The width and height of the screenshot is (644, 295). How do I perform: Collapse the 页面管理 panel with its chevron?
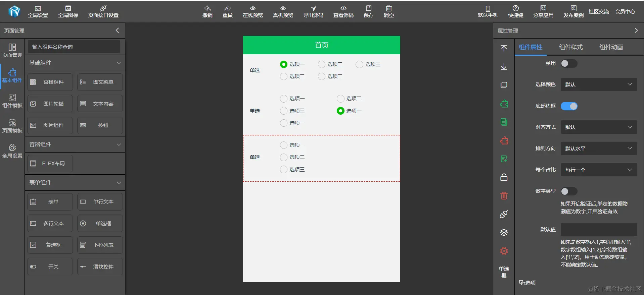(117, 31)
